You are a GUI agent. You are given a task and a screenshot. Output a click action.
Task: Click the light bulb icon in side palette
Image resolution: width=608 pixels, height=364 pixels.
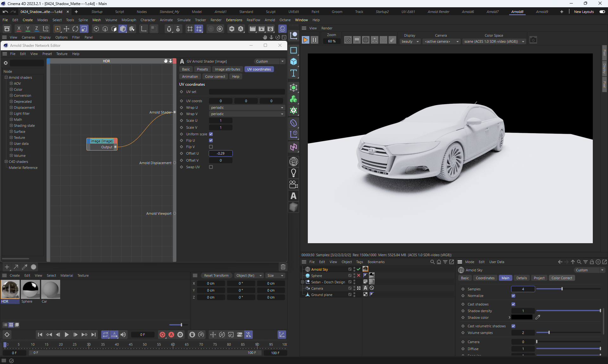click(294, 173)
